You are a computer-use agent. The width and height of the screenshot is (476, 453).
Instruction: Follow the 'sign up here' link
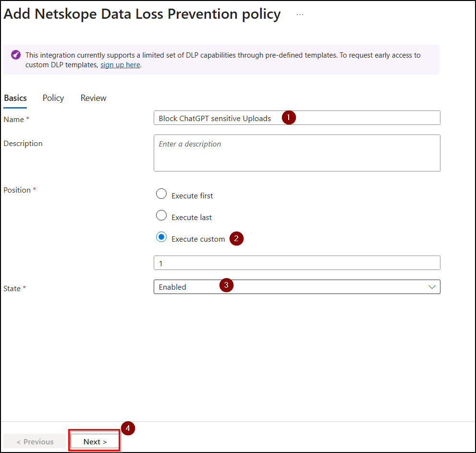point(120,65)
